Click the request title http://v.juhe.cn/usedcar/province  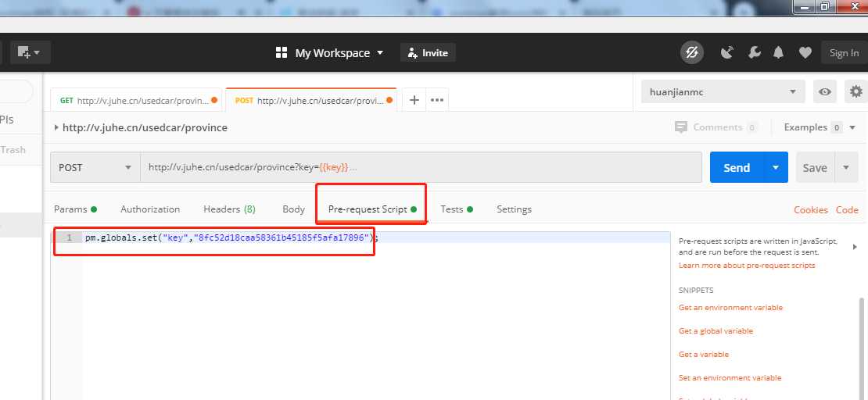145,127
